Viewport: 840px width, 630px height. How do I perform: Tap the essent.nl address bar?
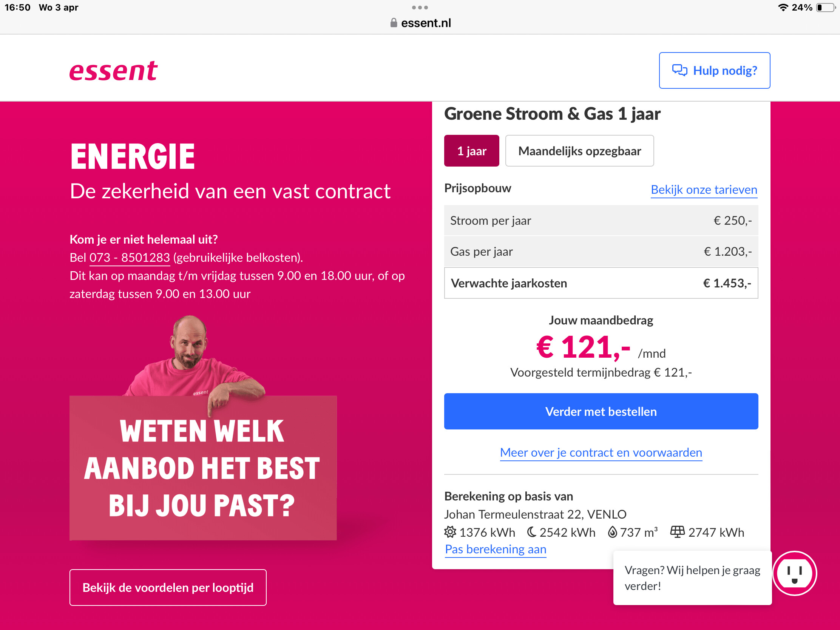tap(420, 23)
